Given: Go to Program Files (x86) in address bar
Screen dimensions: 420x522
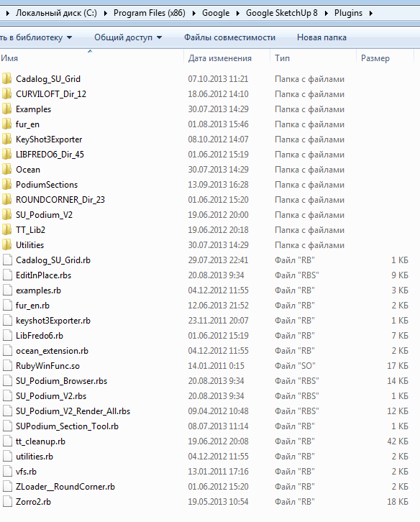Looking at the screenshot, I should pos(149,13).
